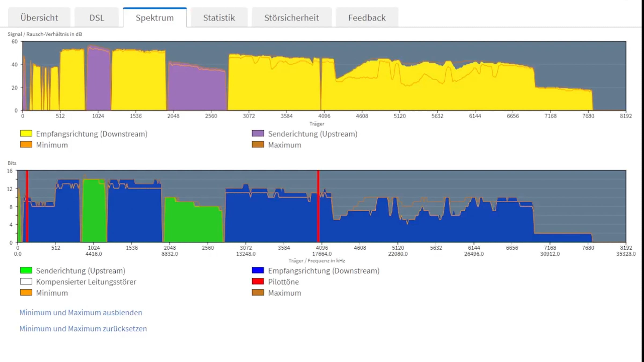Click orange Minimum swatch under Bits chart
Image resolution: width=644 pixels, height=362 pixels.
coord(26,292)
